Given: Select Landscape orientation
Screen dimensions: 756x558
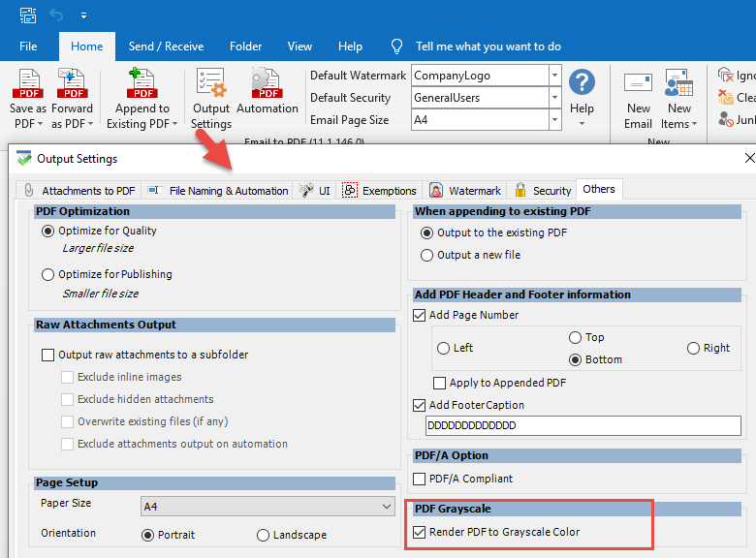Looking at the screenshot, I should coord(264,535).
